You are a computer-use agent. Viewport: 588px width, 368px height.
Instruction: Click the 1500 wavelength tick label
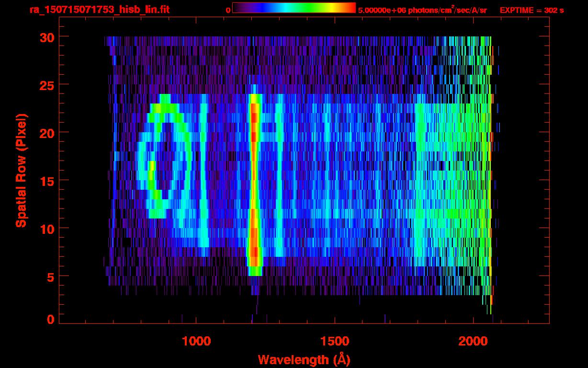coord(334,341)
